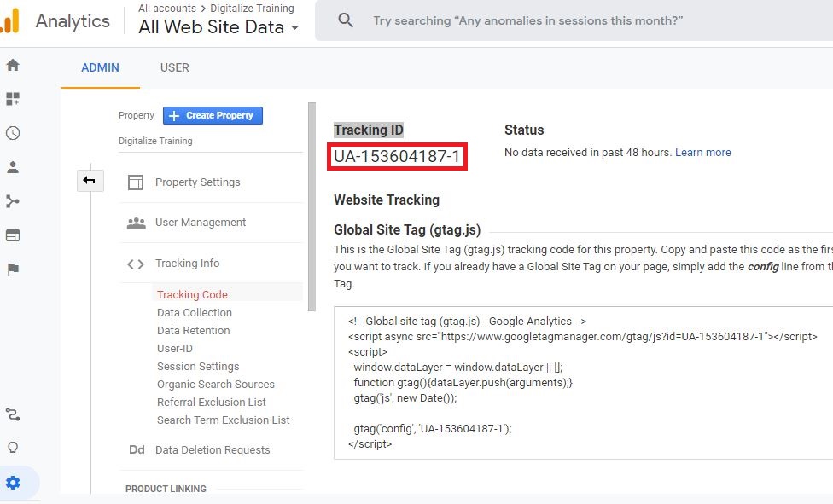
Task: Open the Behavior reports icon
Action: click(13, 235)
